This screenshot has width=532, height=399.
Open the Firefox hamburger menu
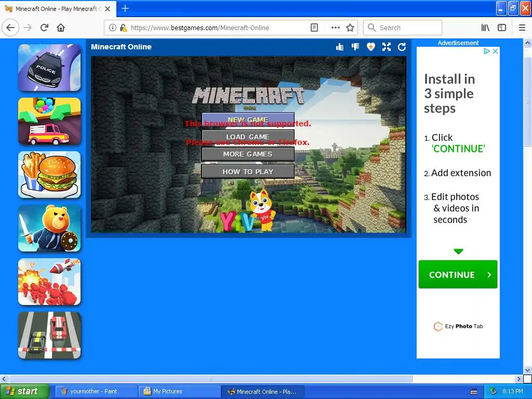pyautogui.click(x=522, y=28)
